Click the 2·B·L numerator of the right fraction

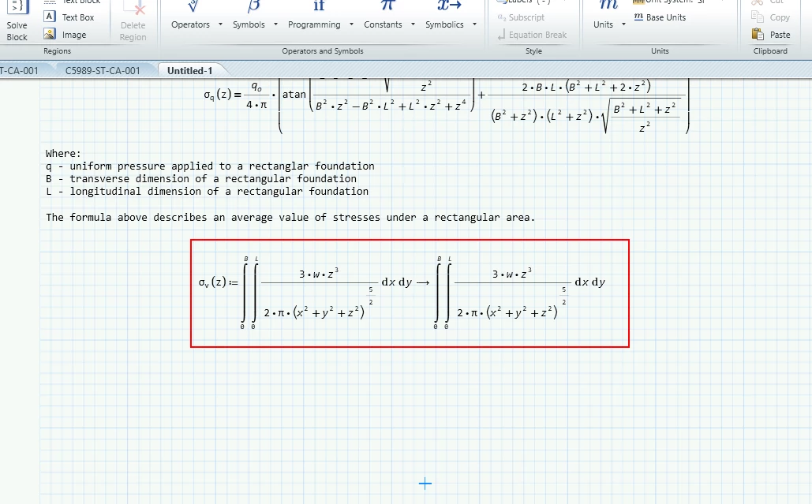(586, 87)
